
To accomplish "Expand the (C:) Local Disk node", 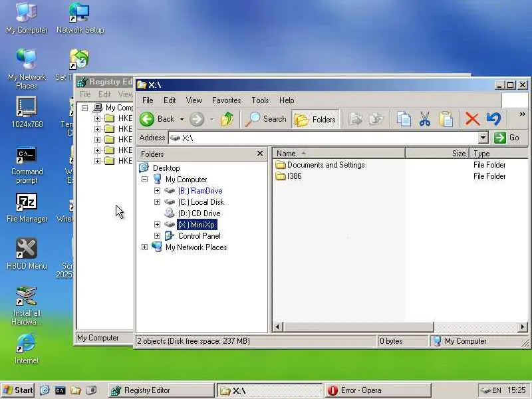I will tap(157, 202).
